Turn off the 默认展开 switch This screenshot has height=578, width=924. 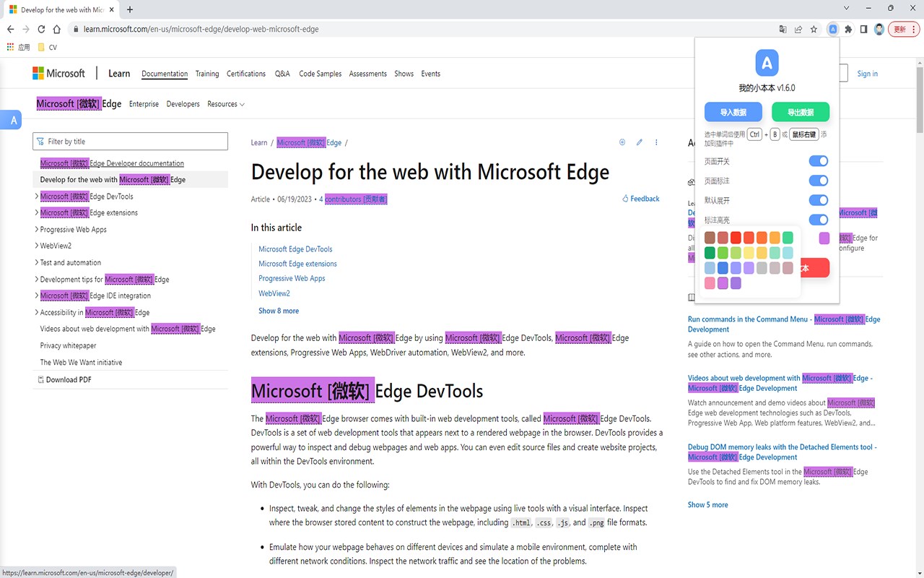(x=818, y=200)
